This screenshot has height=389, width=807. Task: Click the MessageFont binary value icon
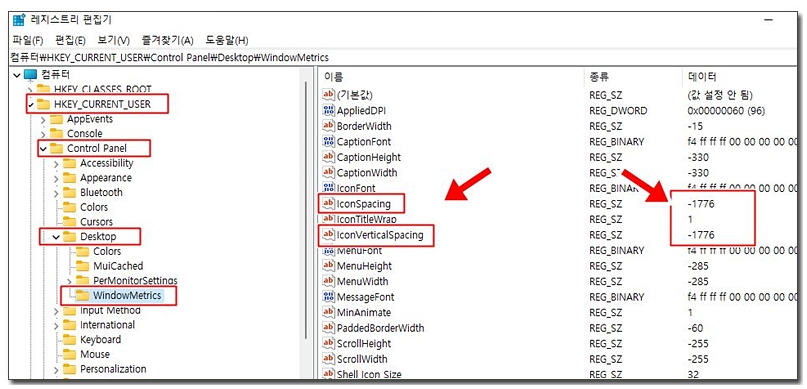point(328,297)
